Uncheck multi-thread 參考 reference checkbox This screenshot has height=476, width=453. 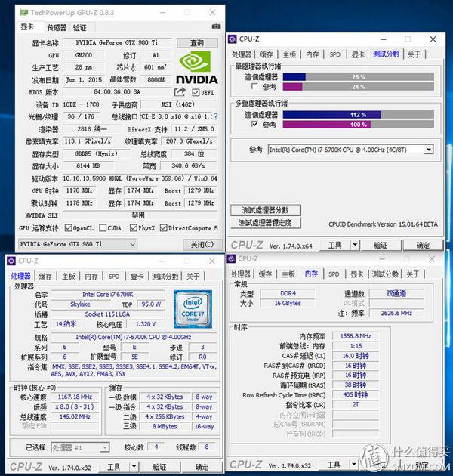pos(254,124)
